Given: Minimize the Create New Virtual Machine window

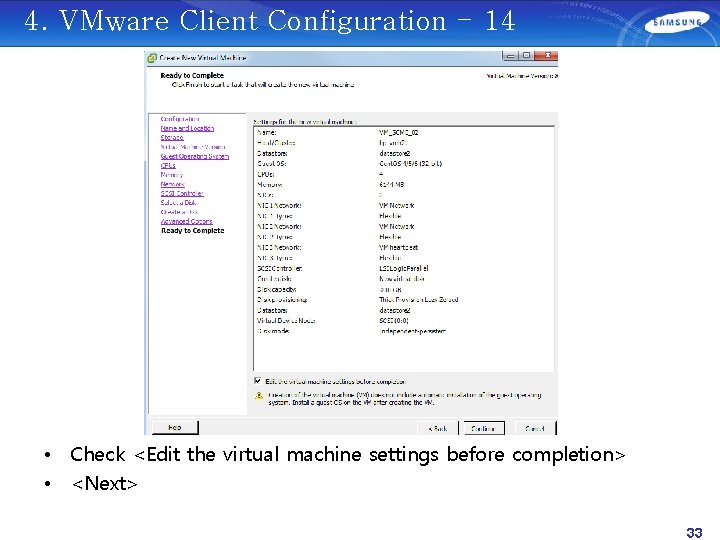Looking at the screenshot, I should click(x=510, y=56).
